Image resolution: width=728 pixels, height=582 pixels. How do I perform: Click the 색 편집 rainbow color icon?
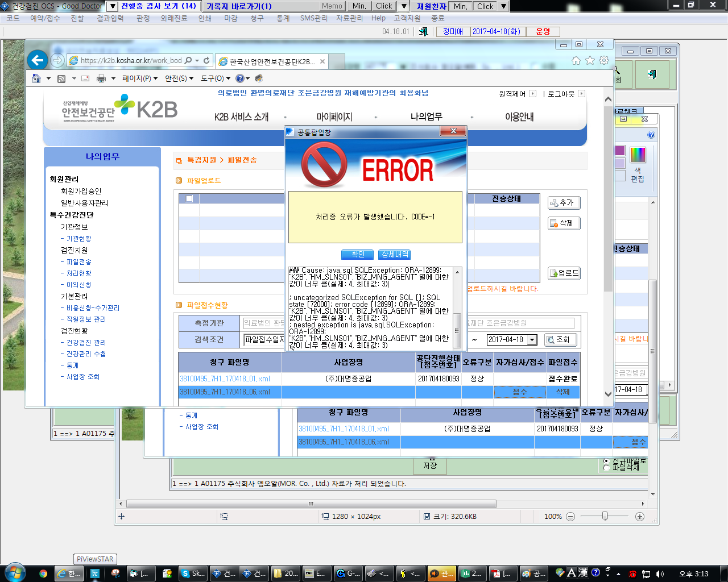click(638, 155)
